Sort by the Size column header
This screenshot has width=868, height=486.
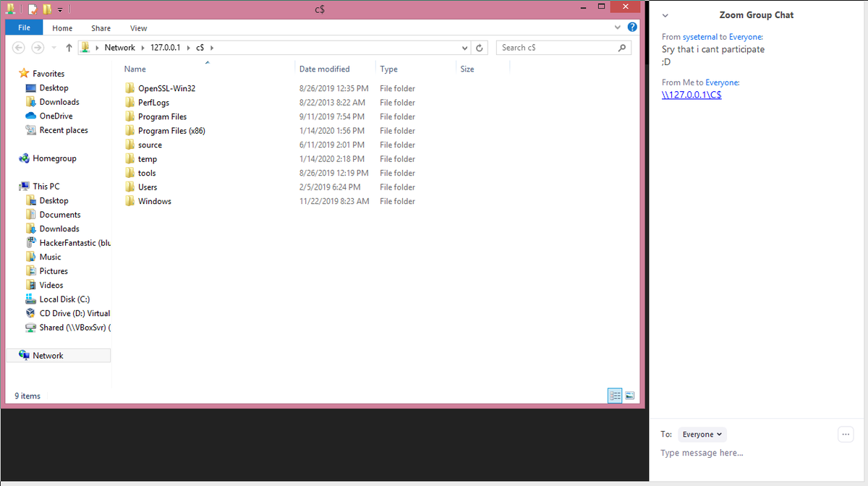[467, 69]
